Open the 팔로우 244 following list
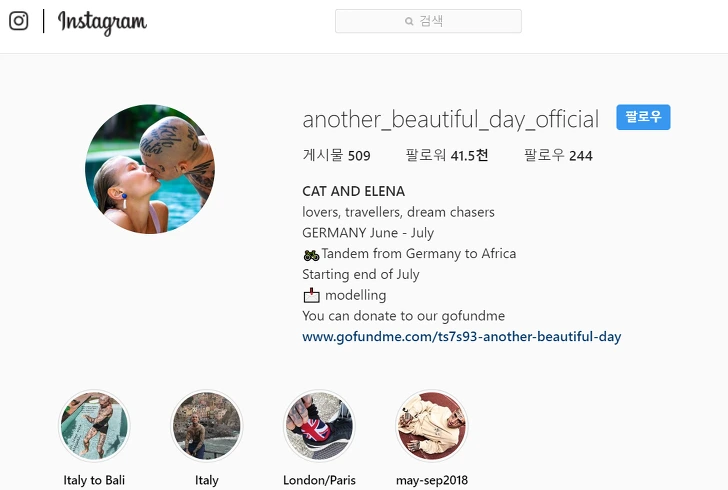This screenshot has height=490, width=728. pos(558,155)
